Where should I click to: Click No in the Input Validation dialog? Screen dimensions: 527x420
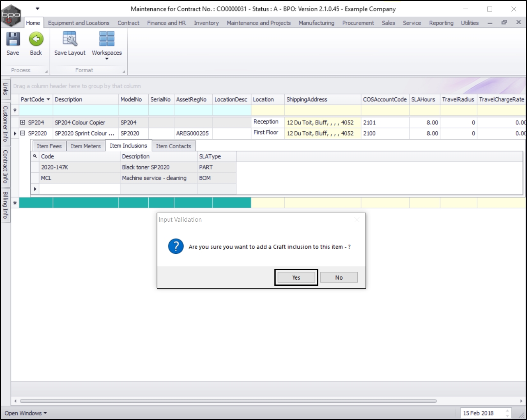coord(339,278)
